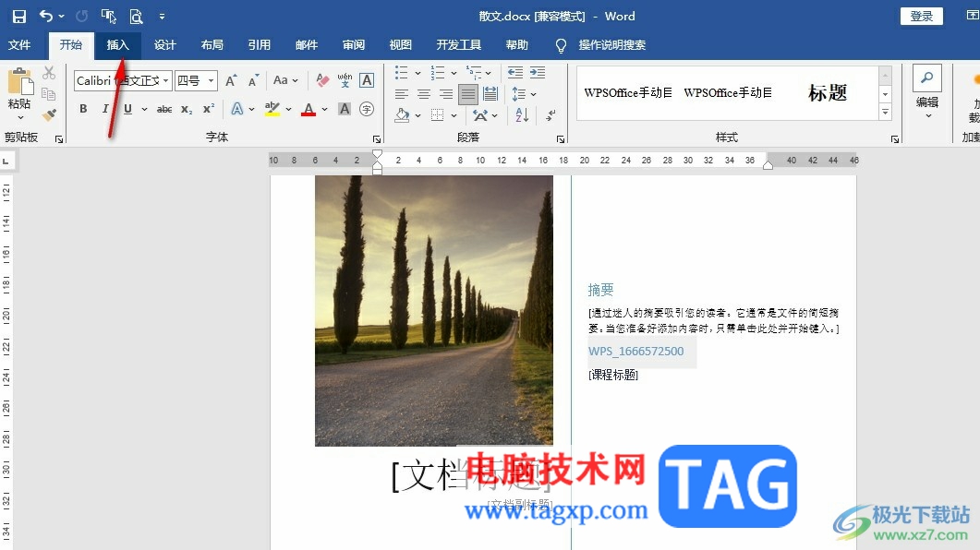Open the 引用 ribbon tab
The image size is (980, 550).
[x=259, y=45]
